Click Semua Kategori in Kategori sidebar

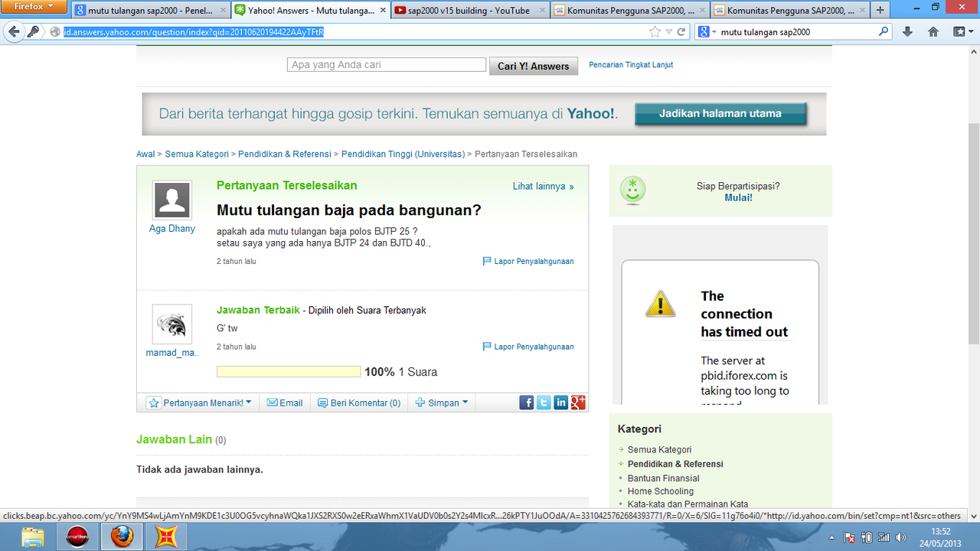tap(659, 450)
